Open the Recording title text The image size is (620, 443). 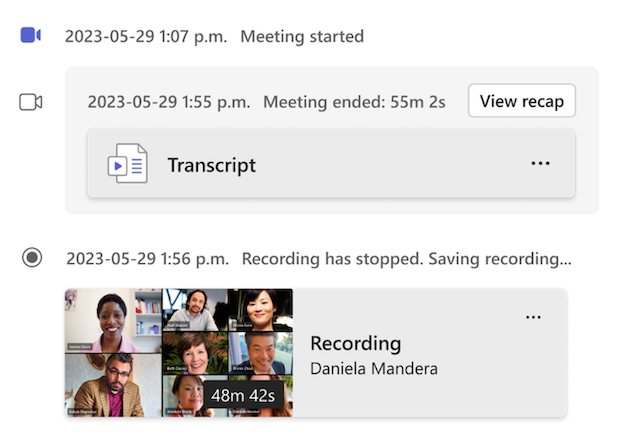(355, 343)
